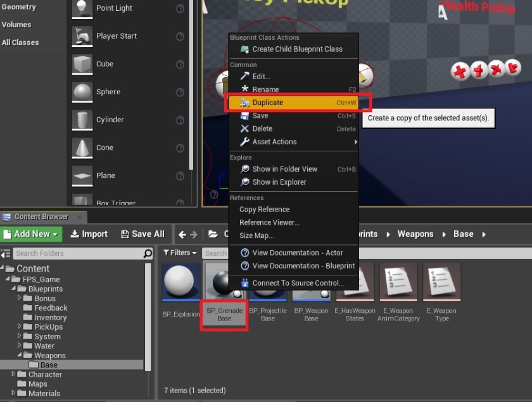
Task: Open the Filters dropdown
Action: click(180, 253)
